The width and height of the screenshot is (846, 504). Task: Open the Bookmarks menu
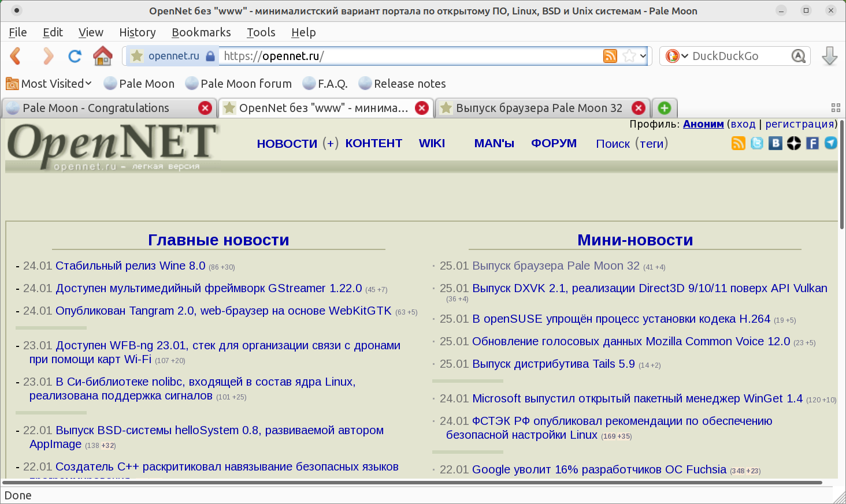201,32
